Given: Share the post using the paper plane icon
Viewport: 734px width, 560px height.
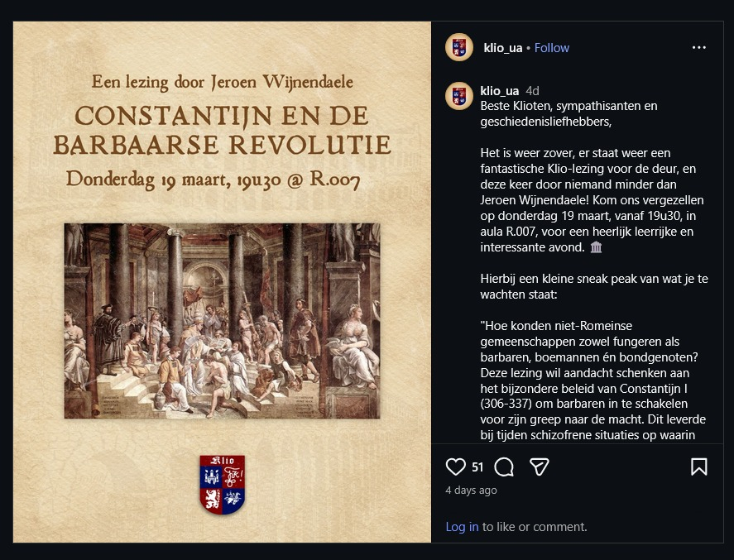Looking at the screenshot, I should tap(540, 467).
